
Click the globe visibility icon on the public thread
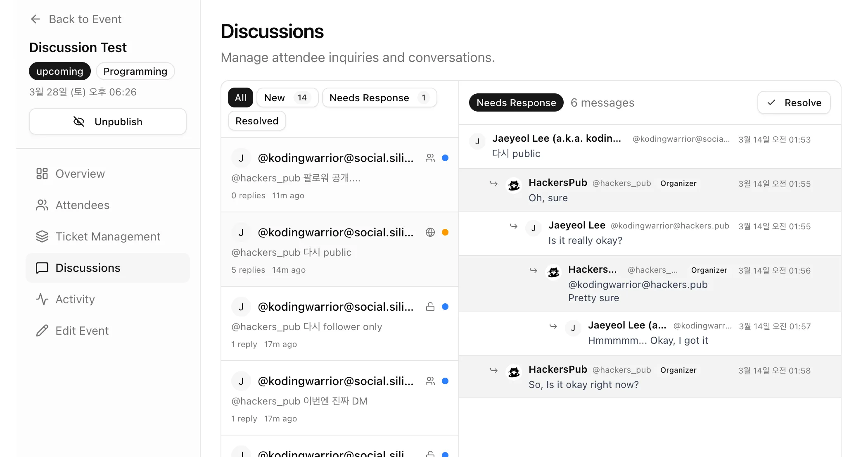pyautogui.click(x=430, y=232)
